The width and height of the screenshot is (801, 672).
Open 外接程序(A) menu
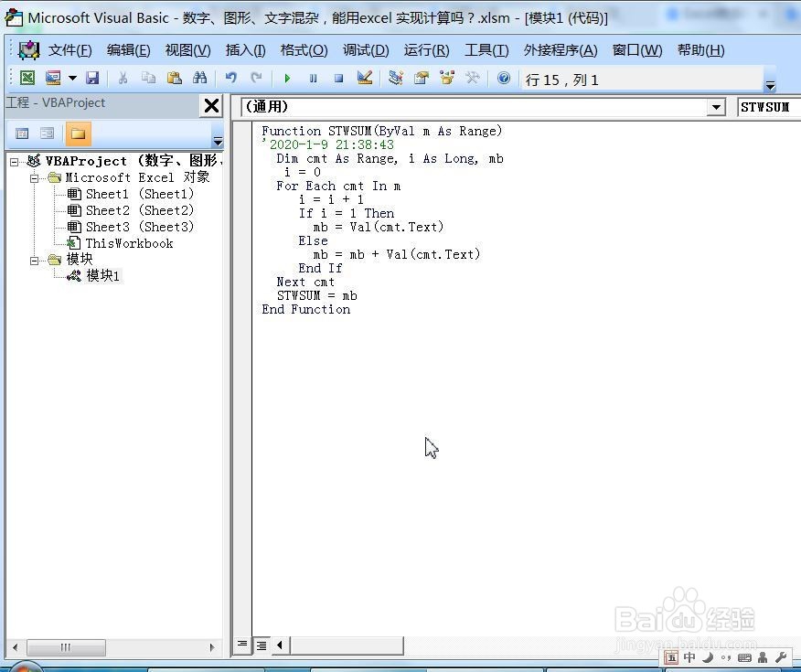(561, 50)
